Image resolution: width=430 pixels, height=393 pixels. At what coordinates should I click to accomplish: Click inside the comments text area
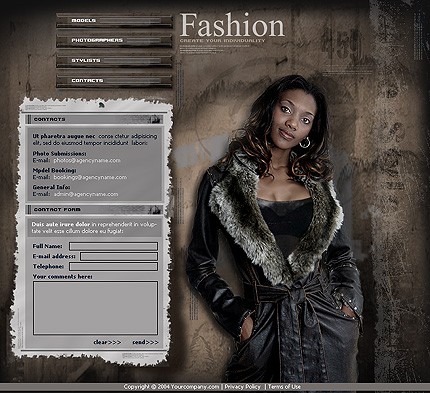coord(95,308)
